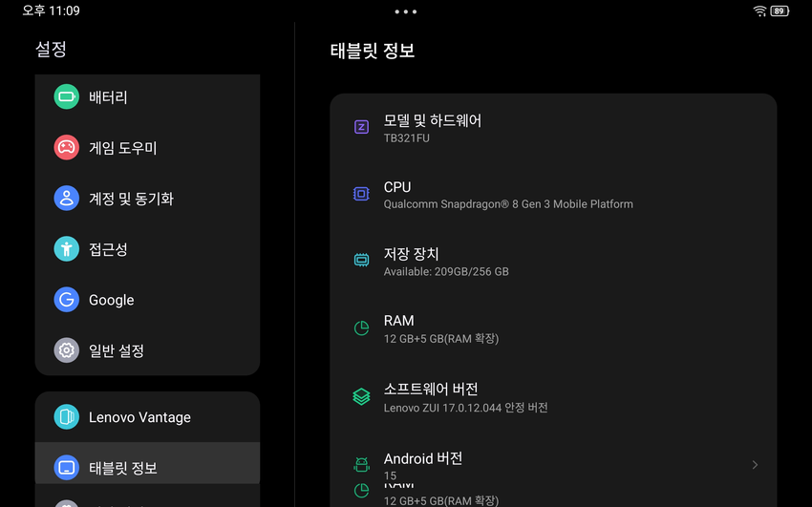Image resolution: width=812 pixels, height=507 pixels.
Task: Tap the CPU chip icon
Action: (361, 194)
